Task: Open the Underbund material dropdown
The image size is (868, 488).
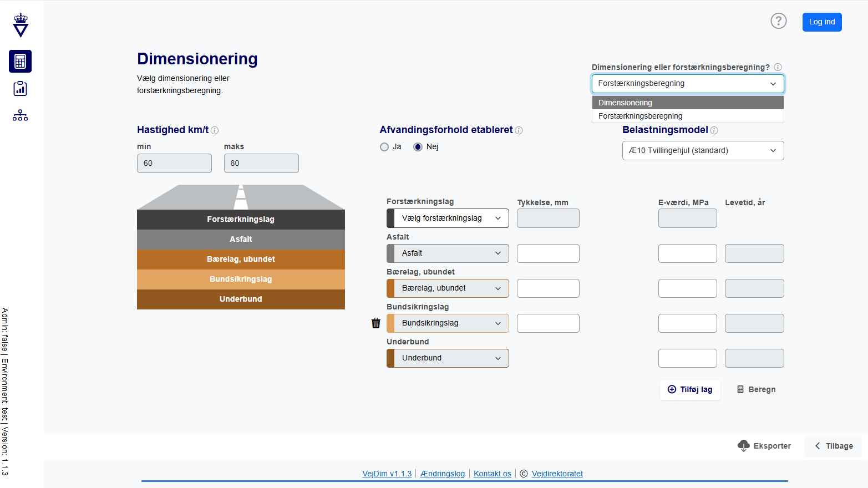Action: click(x=448, y=358)
